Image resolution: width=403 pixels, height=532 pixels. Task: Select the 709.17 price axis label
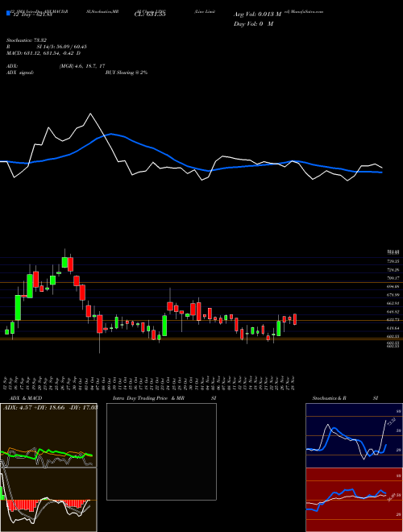[393, 278]
